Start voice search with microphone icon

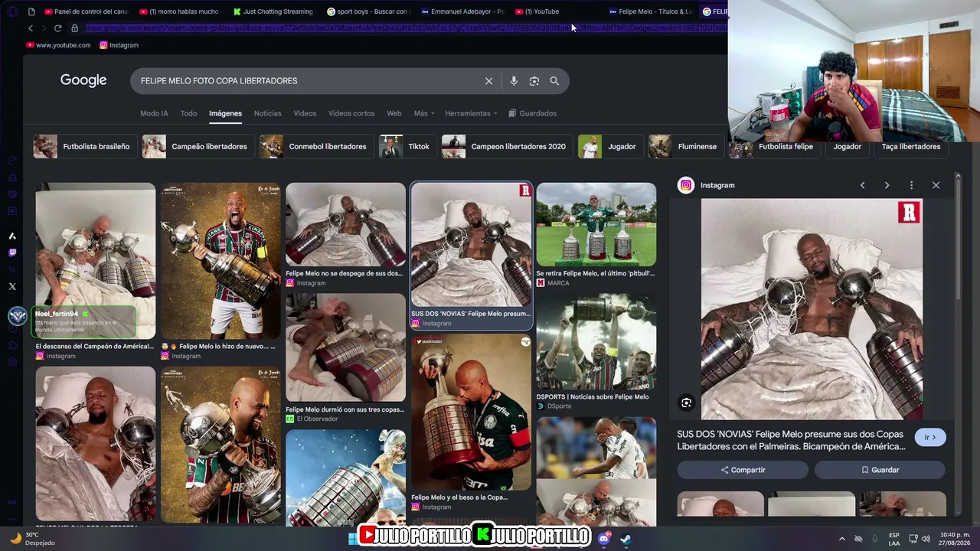tap(514, 81)
